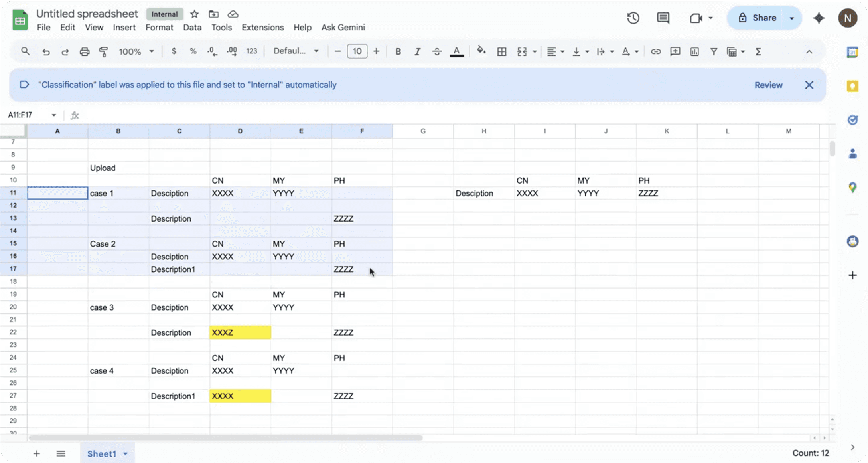
Task: Click the Share button
Action: pyautogui.click(x=758, y=18)
